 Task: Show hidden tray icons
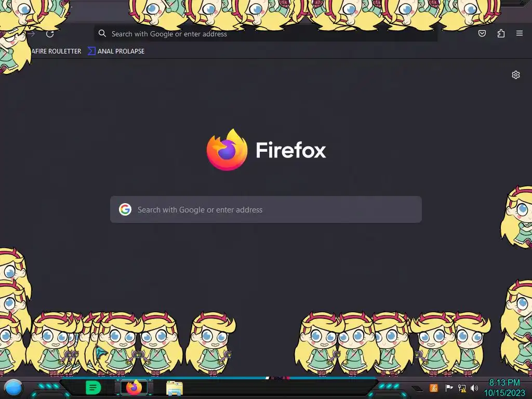click(x=418, y=388)
